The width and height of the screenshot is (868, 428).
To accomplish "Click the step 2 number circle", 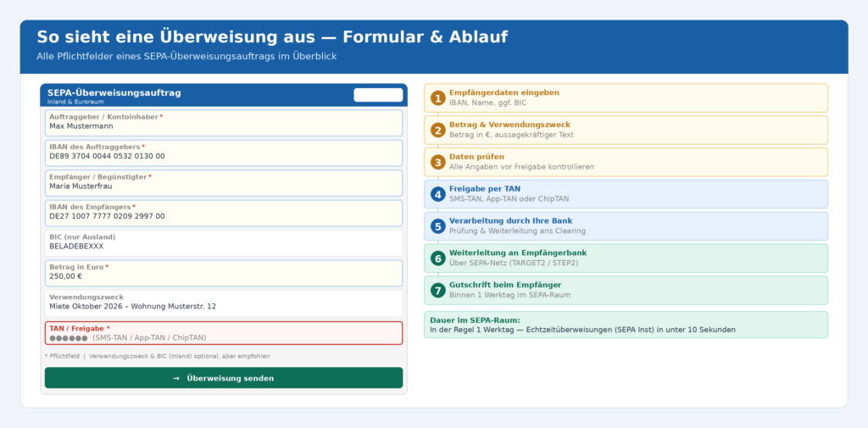I will 438,131.
